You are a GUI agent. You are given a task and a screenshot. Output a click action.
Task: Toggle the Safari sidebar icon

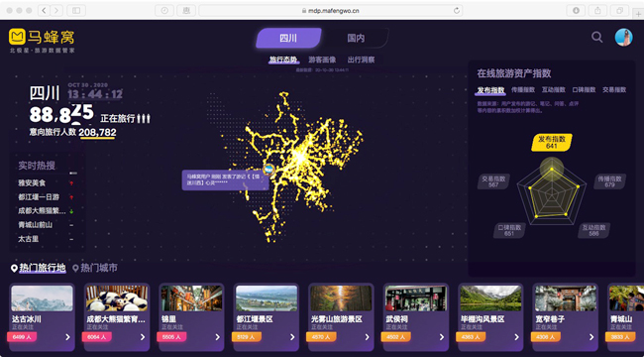click(x=76, y=11)
